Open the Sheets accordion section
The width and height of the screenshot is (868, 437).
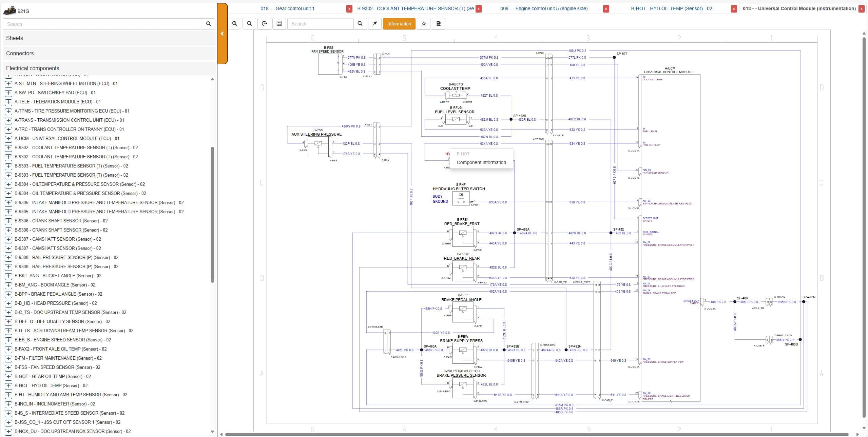pos(109,38)
